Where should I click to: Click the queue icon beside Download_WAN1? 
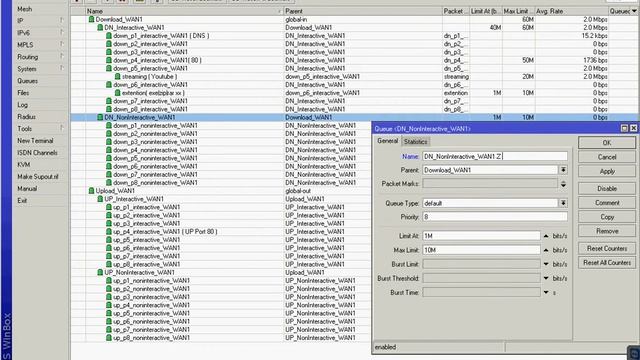(x=91, y=19)
